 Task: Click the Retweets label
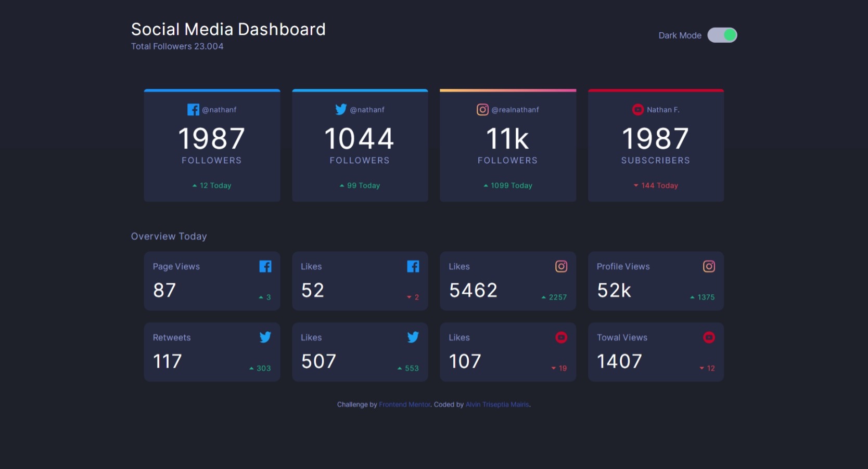172,337
